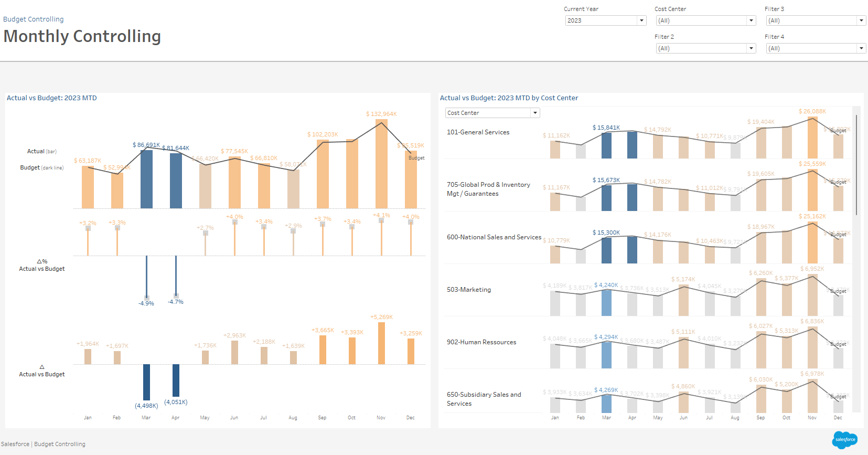Select the 902-Human Ressources row label

point(481,342)
